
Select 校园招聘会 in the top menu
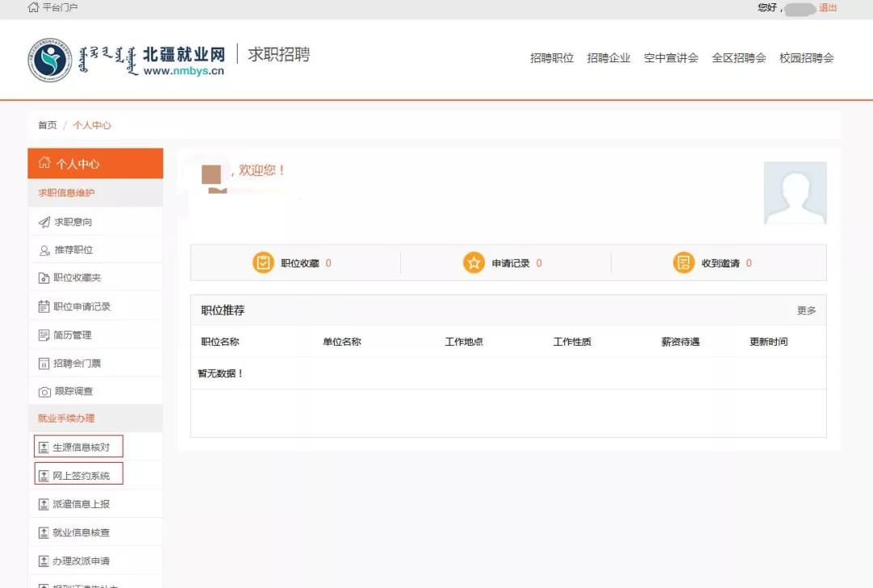coord(806,58)
